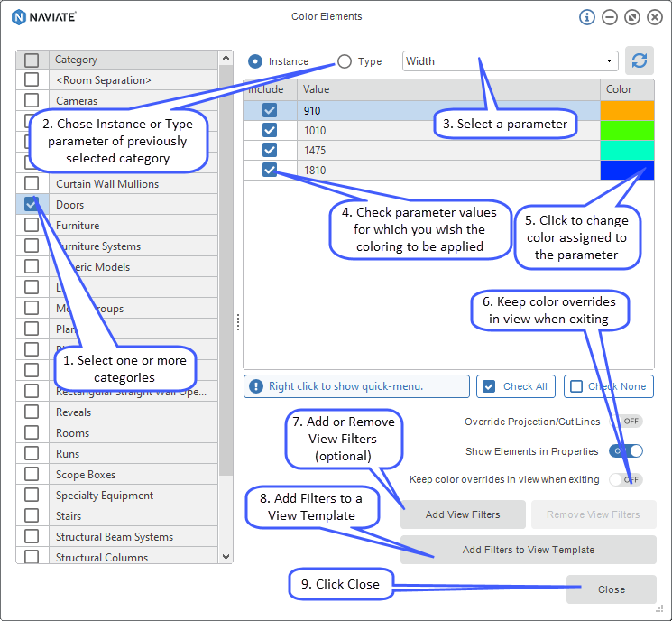Select the Type radio button
Viewport: 672px width, 621px height.
(345, 61)
